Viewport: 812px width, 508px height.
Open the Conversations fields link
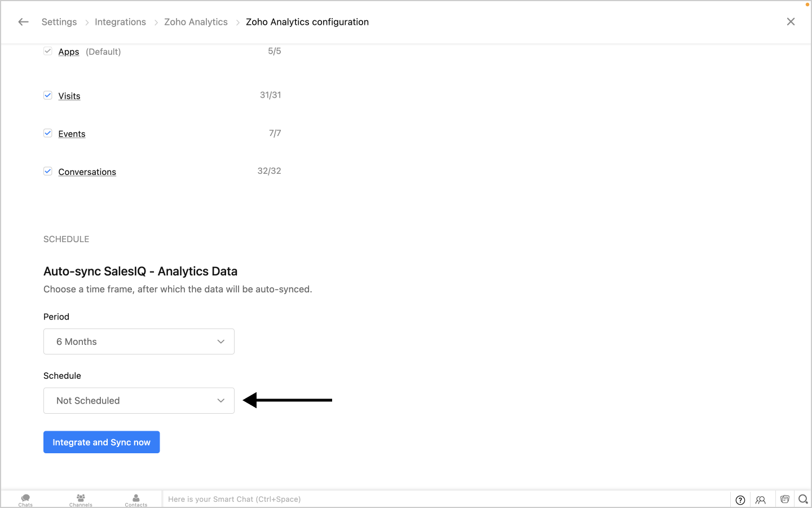pyautogui.click(x=87, y=172)
